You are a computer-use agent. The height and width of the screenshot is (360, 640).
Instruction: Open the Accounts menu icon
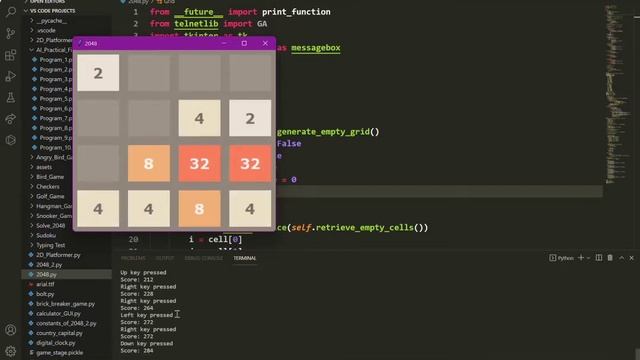[11, 330]
